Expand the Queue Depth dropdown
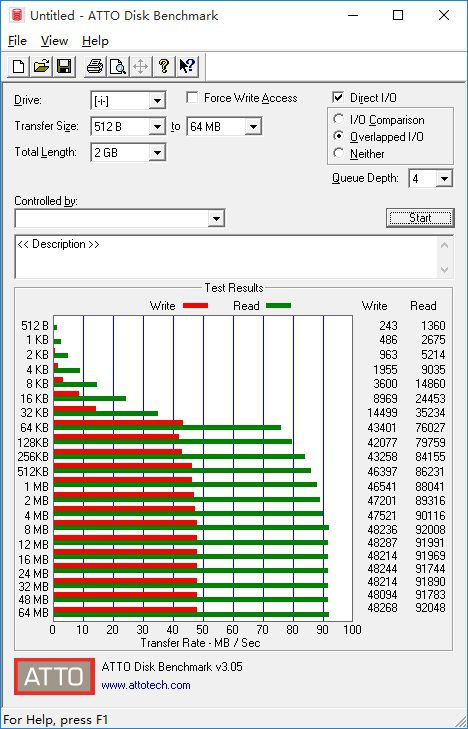 [444, 179]
